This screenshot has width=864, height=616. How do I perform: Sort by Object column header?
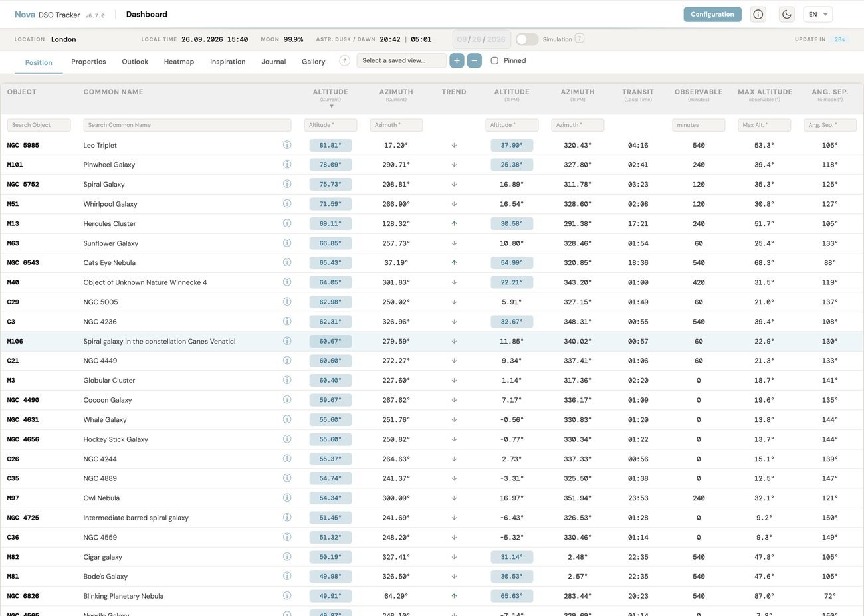(22, 92)
